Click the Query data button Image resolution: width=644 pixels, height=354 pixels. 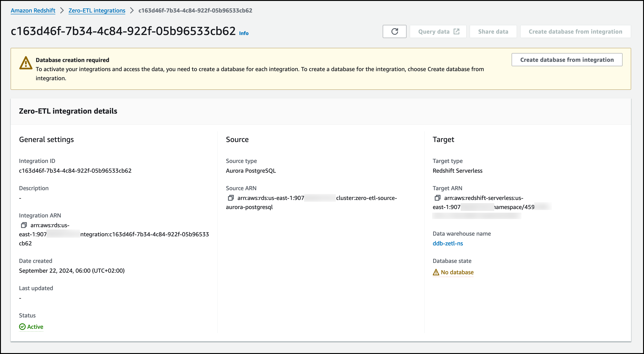tap(434, 32)
